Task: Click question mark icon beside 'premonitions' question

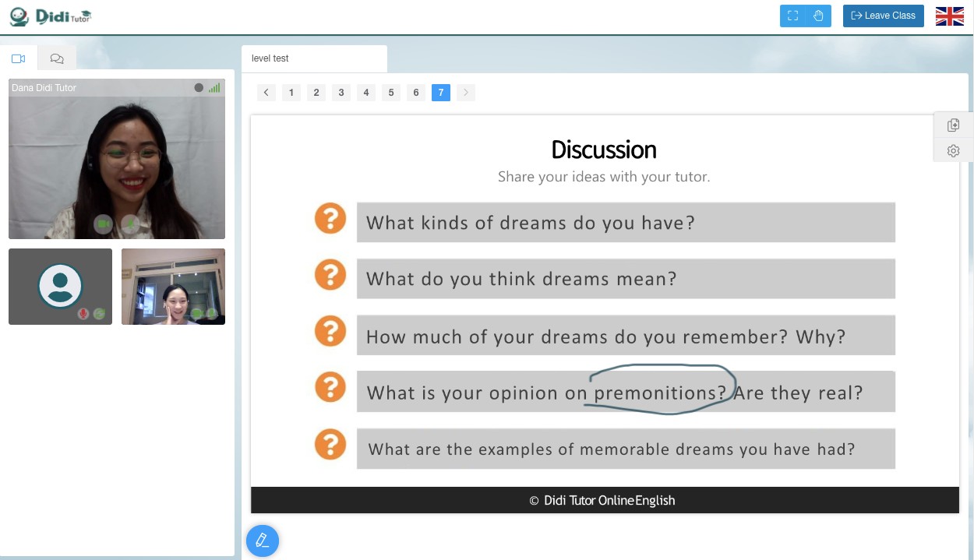Action: click(x=330, y=387)
